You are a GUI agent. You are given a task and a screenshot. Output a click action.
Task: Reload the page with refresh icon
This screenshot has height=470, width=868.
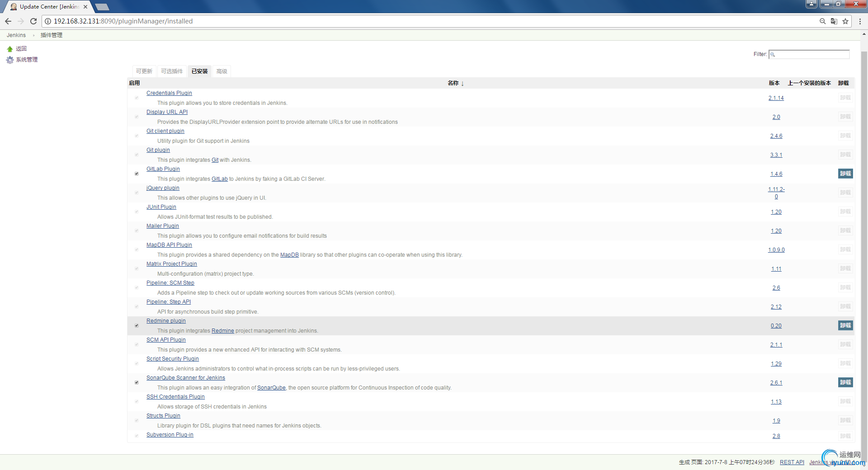(x=33, y=21)
